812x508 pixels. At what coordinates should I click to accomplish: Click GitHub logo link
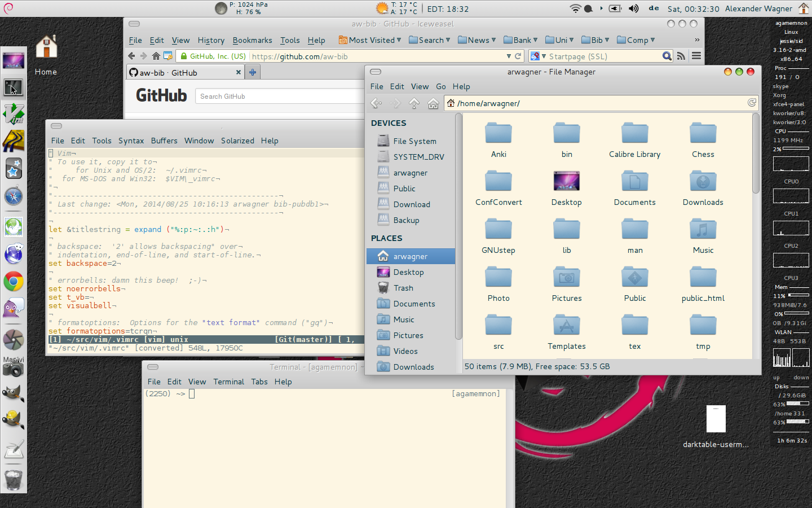coord(161,95)
